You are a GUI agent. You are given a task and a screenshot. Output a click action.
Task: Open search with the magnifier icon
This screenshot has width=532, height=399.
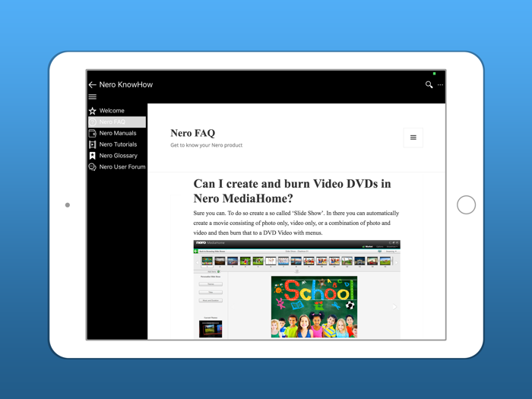click(429, 85)
